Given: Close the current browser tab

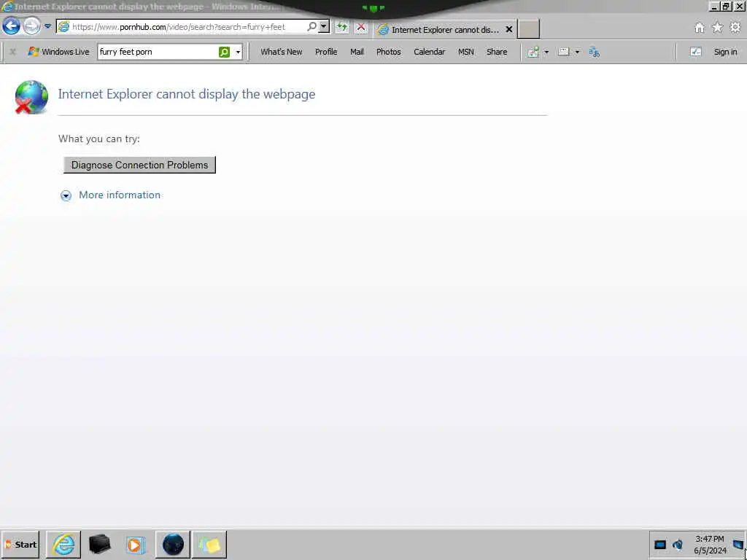Looking at the screenshot, I should click(x=508, y=29).
